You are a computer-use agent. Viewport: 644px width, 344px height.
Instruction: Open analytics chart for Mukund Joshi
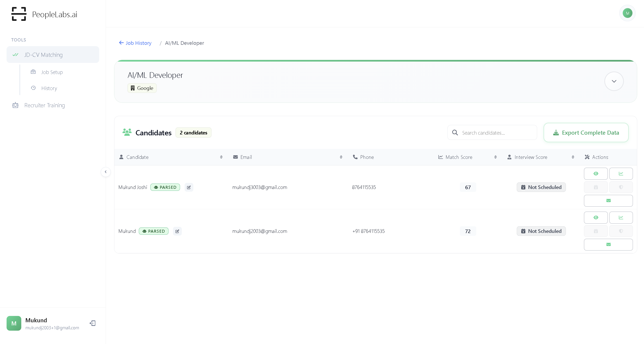tap(621, 174)
